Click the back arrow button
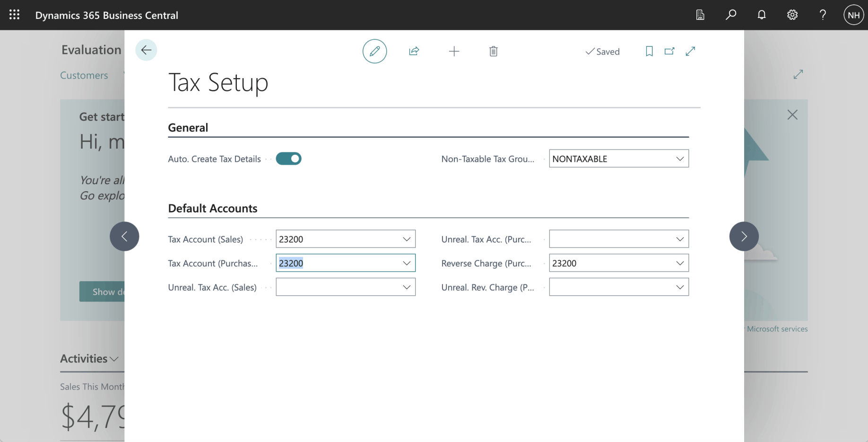This screenshot has width=868, height=442. [x=146, y=50]
